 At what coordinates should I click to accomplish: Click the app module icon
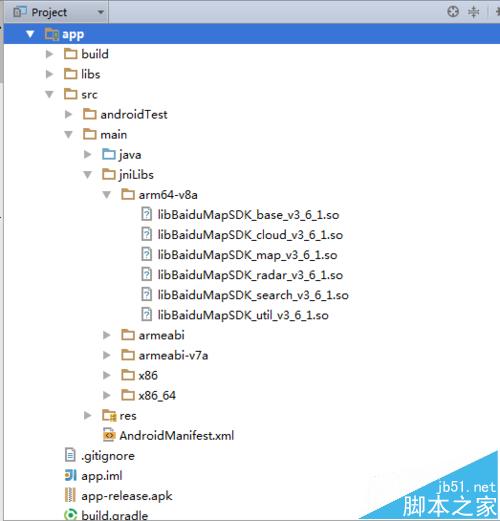click(52, 34)
